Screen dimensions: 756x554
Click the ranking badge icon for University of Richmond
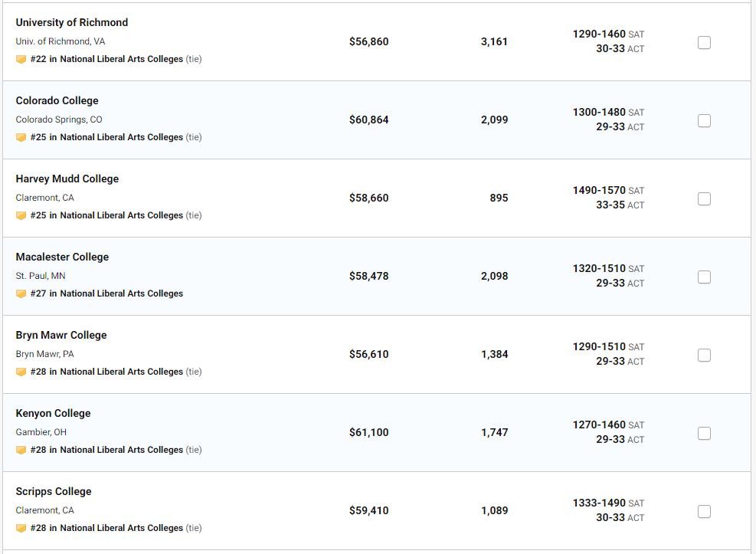click(x=21, y=60)
